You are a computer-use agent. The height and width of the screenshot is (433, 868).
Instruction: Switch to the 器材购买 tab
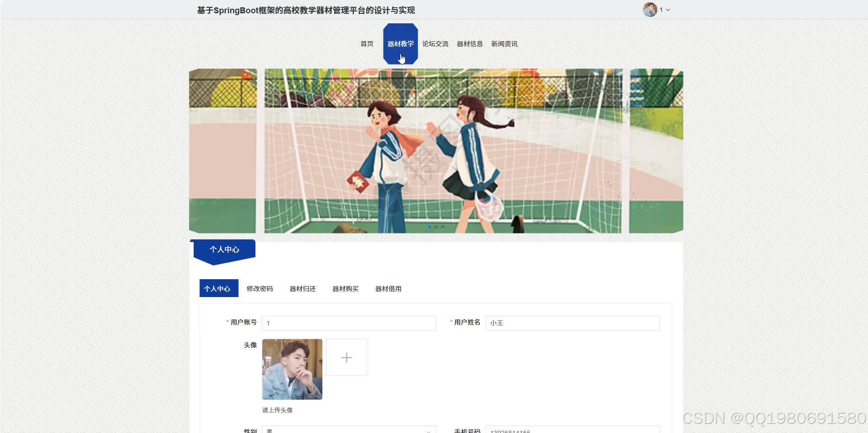pyautogui.click(x=345, y=288)
